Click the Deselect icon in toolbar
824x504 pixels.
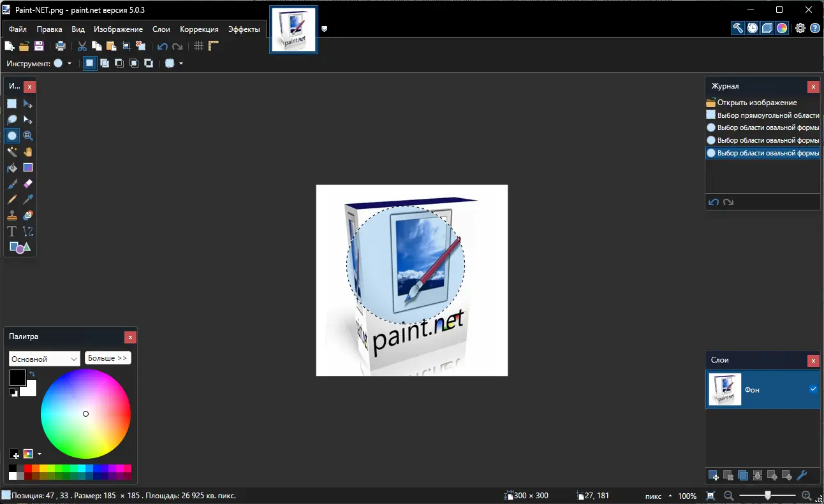(141, 46)
